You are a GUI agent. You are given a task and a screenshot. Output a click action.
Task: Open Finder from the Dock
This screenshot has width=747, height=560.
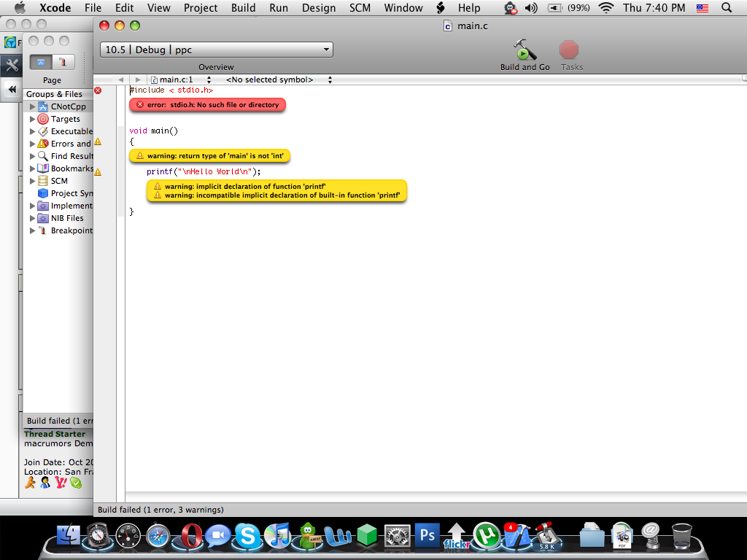69,535
